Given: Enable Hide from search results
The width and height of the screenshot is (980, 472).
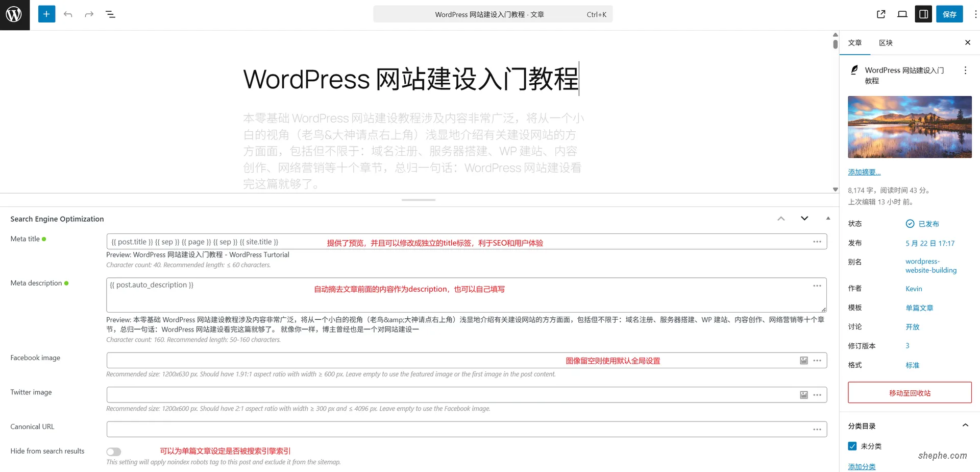Looking at the screenshot, I should point(113,451).
